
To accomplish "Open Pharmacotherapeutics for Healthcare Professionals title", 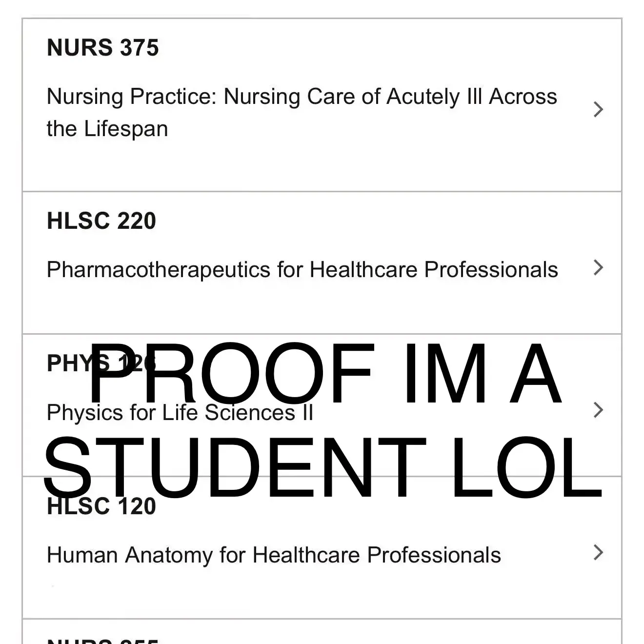I will pyautogui.click(x=302, y=270).
